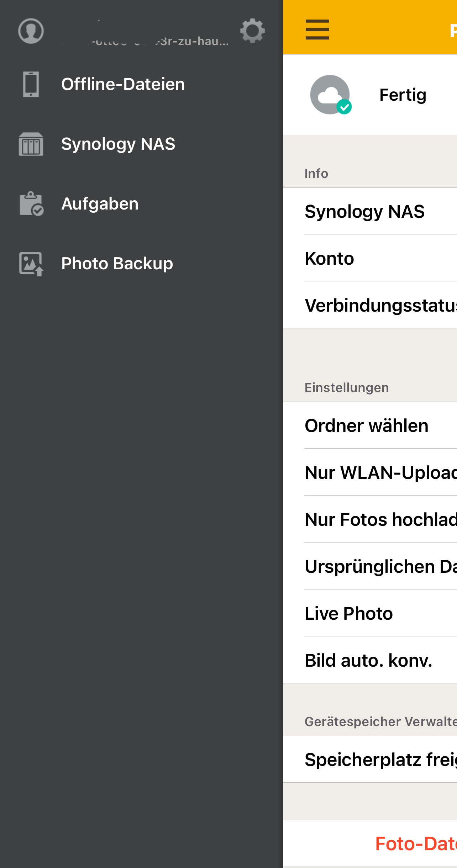Tap the Photo Backup picture icon

coord(31,264)
